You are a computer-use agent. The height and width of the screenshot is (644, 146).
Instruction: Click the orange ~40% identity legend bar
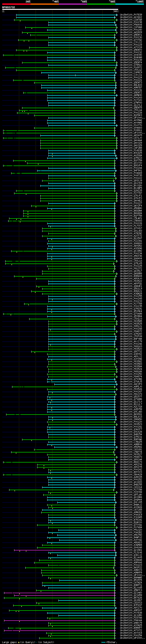[45, 4]
